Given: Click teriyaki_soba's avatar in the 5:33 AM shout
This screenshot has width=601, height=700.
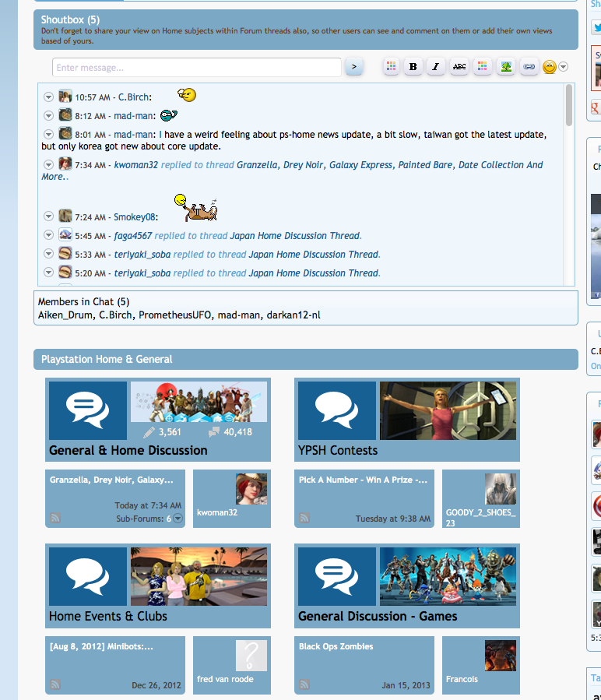Looking at the screenshot, I should click(x=65, y=253).
